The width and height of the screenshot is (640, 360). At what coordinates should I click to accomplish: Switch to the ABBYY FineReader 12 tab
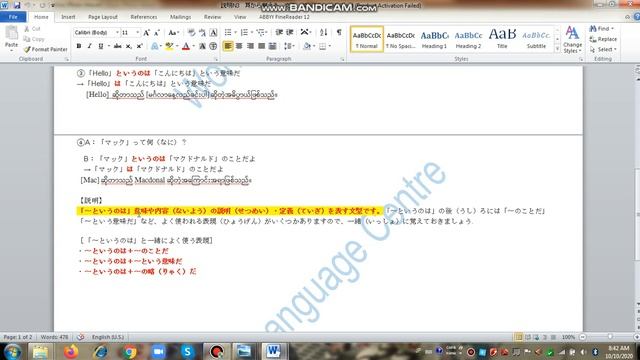point(284,17)
